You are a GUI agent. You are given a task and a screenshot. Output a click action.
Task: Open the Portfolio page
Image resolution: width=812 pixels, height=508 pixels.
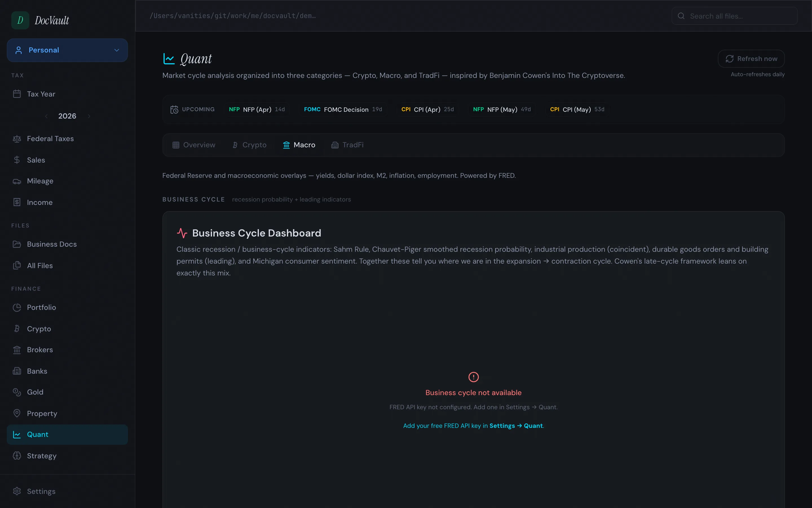67,307
